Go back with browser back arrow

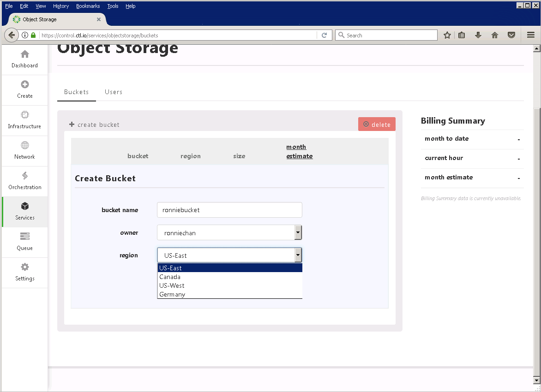[12, 35]
